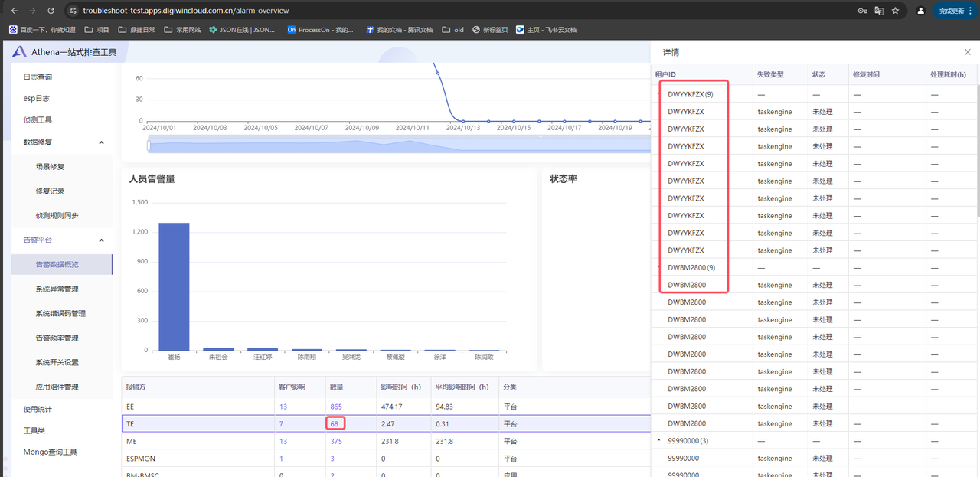Viewport: 980px width, 477px height.
Task: Click the tall 崔杨 bar in 人员告警量
Action: 174,286
